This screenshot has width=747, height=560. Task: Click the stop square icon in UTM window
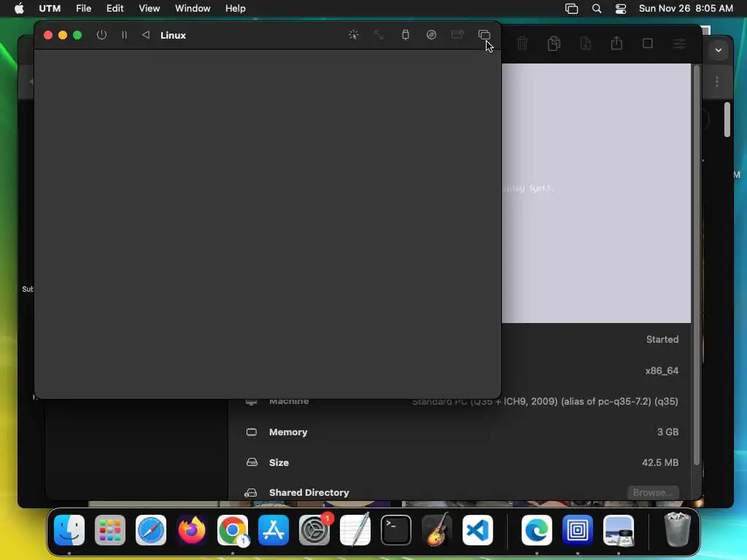(648, 43)
